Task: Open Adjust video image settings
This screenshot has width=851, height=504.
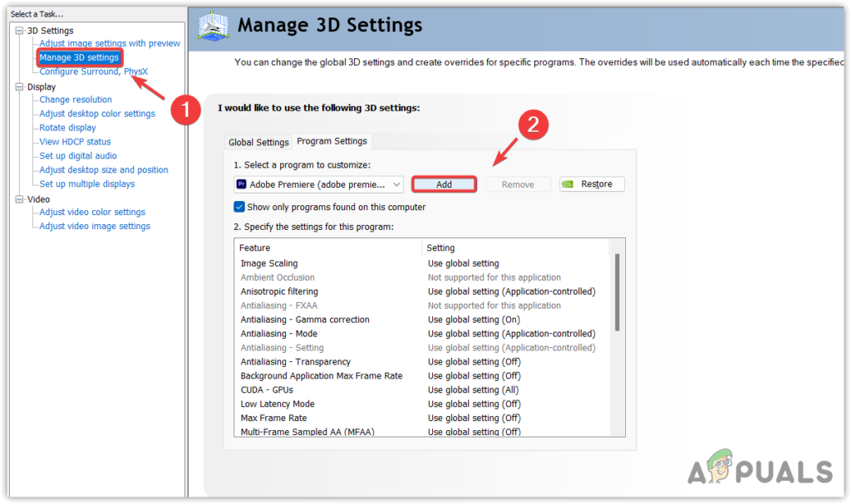Action: click(95, 226)
